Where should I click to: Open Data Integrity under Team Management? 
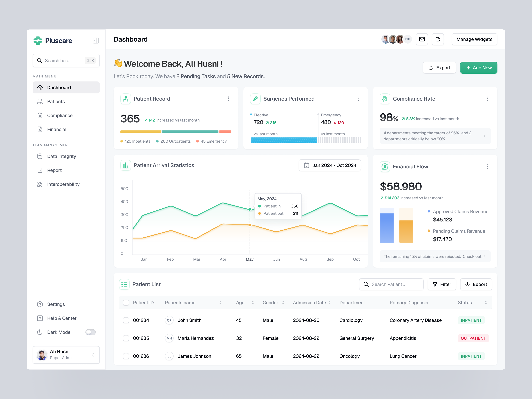[x=62, y=156]
